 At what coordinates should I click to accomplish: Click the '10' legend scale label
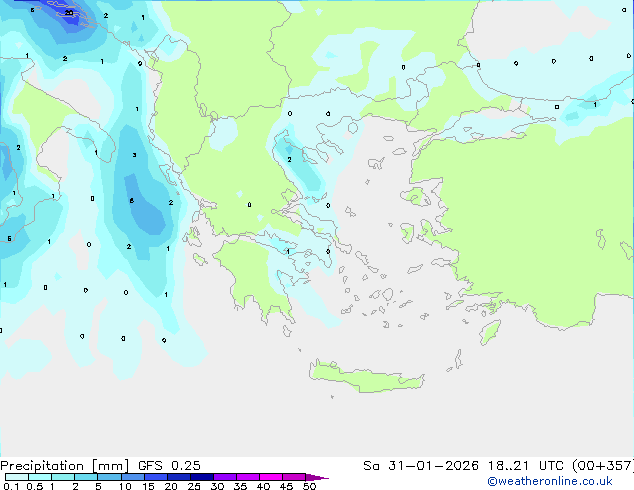click(125, 486)
